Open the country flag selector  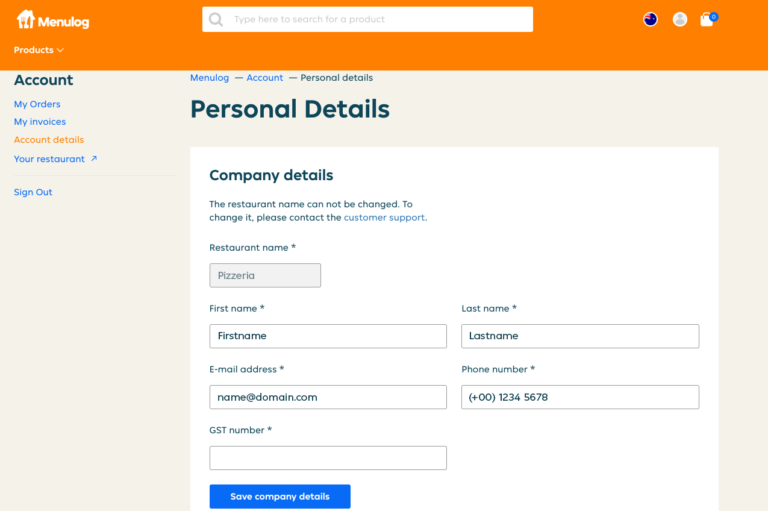tap(650, 19)
